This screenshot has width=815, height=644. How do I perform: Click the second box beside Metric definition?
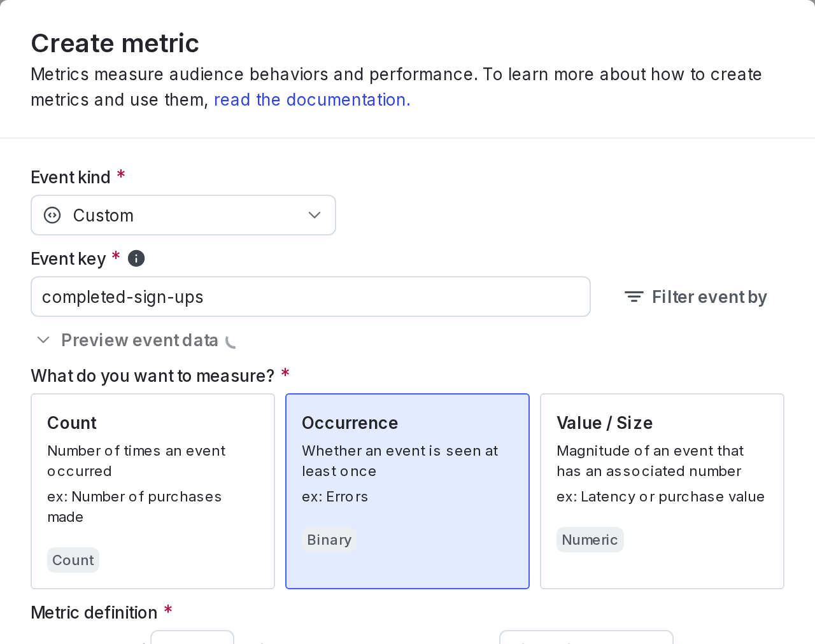585,640
